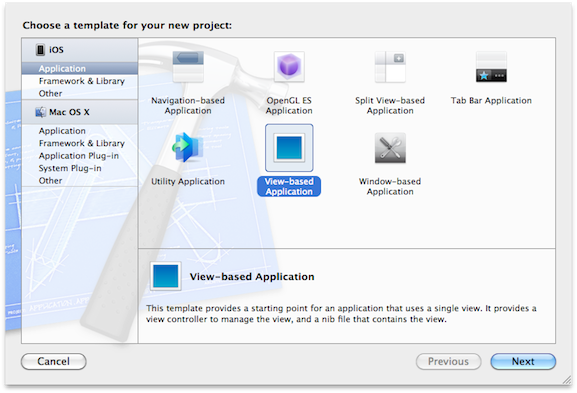Pick the Tab Bar Application template icon

pyautogui.click(x=491, y=67)
